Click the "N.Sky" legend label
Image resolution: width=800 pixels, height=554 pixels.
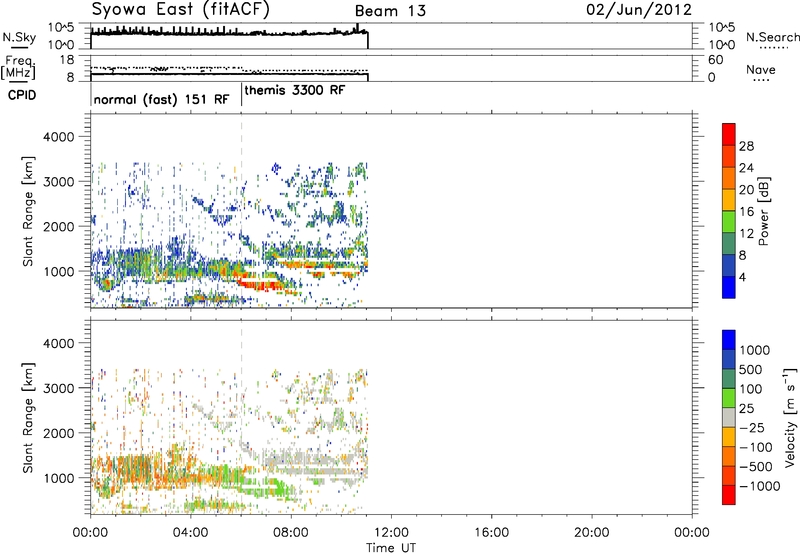tap(19, 37)
